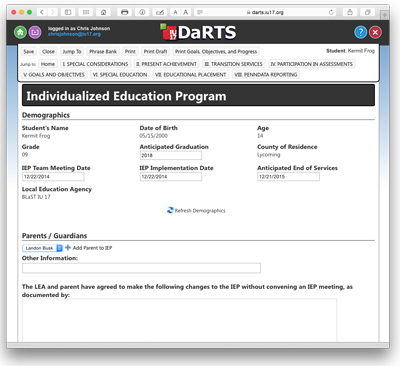Image resolution: width=400 pixels, height=366 pixels.
Task: Click the Close button in IEP toolbar
Action: tap(48, 51)
